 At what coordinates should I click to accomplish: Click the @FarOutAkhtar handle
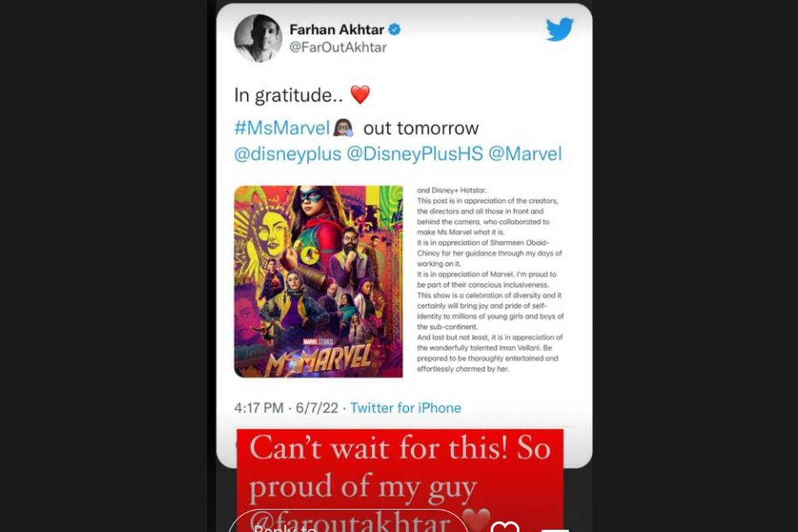point(338,47)
